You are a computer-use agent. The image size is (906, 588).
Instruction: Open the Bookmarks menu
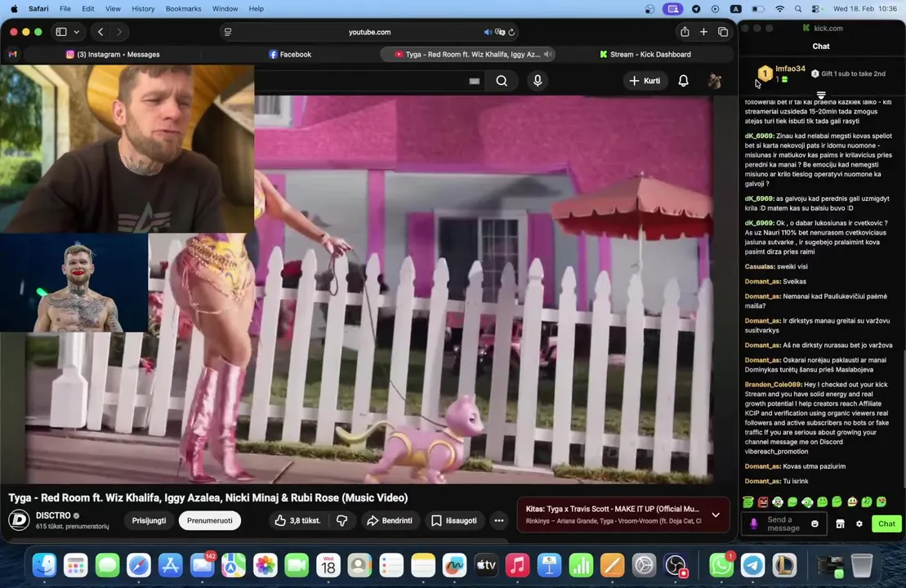tap(183, 9)
